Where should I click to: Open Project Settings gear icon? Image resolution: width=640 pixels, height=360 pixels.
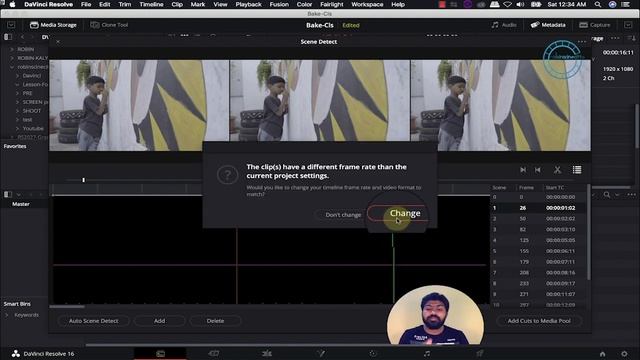tap(624, 354)
